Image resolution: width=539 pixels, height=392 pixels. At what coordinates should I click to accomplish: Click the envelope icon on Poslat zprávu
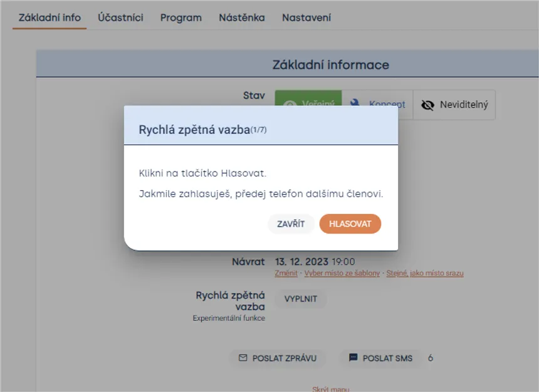pos(243,358)
